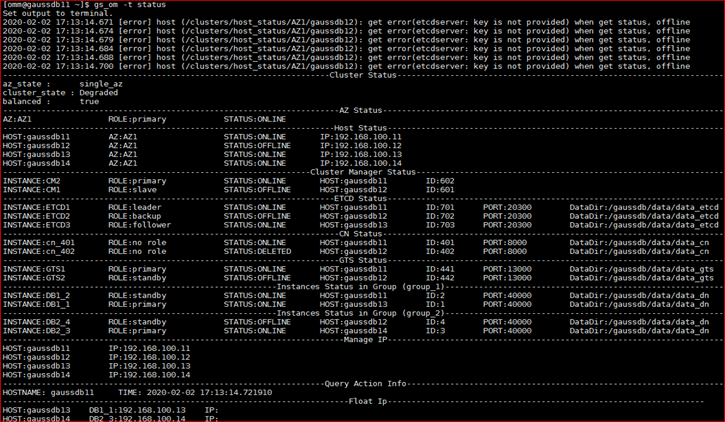
Task: Click 'CN Status' section header
Action: 361,234
